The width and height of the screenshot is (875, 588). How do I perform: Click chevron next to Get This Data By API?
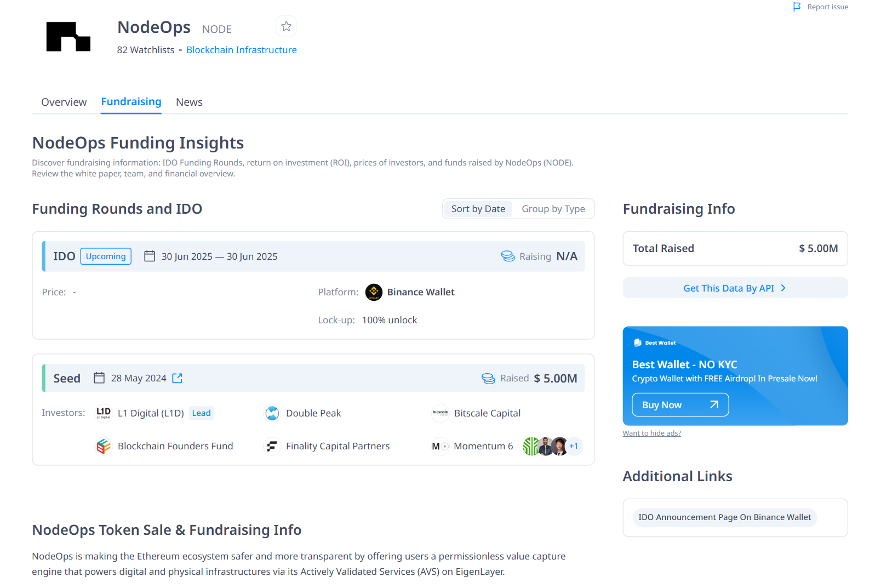[x=783, y=288]
